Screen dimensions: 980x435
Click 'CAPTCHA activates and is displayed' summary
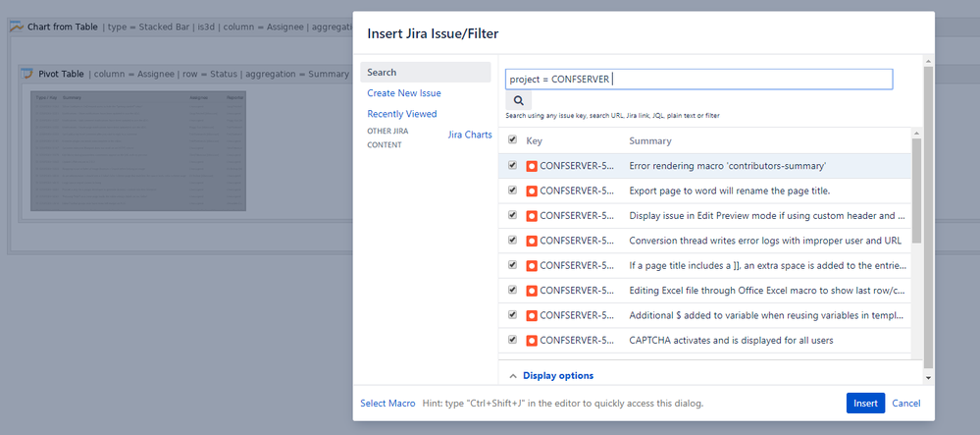coord(731,341)
